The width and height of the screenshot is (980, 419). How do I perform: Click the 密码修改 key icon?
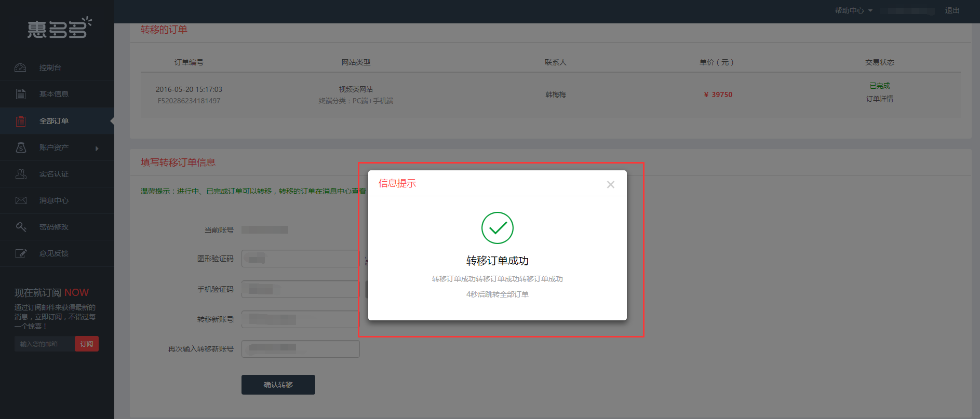(x=20, y=227)
